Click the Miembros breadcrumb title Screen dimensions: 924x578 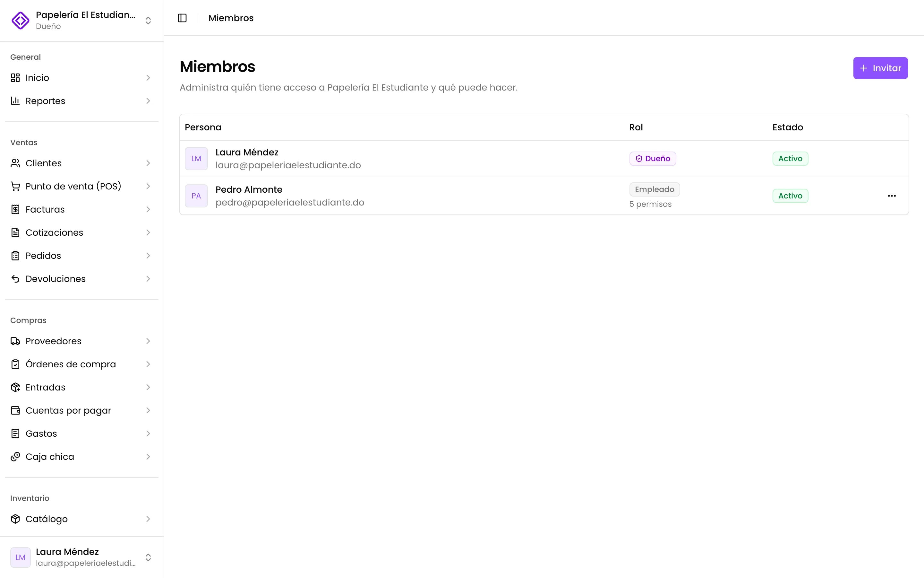pyautogui.click(x=231, y=18)
